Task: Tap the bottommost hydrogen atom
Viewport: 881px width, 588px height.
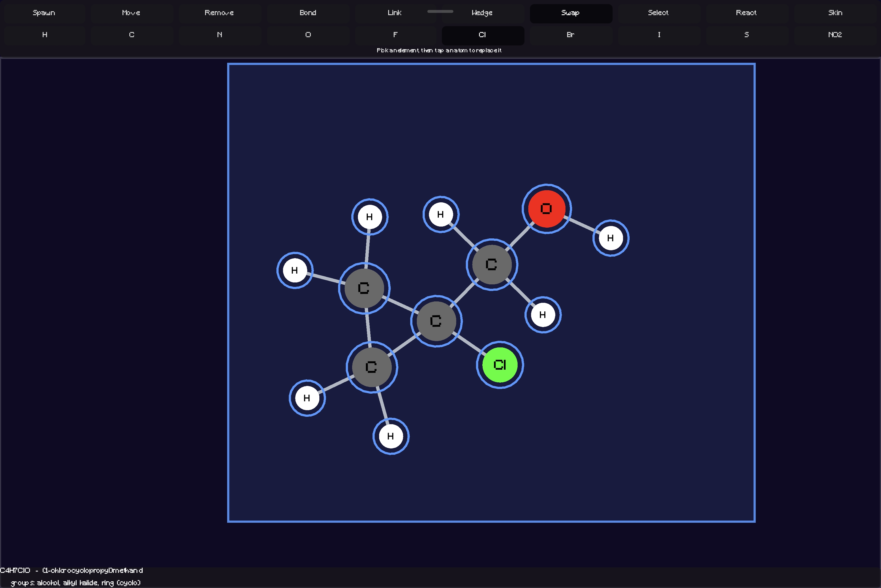Action: click(x=391, y=437)
